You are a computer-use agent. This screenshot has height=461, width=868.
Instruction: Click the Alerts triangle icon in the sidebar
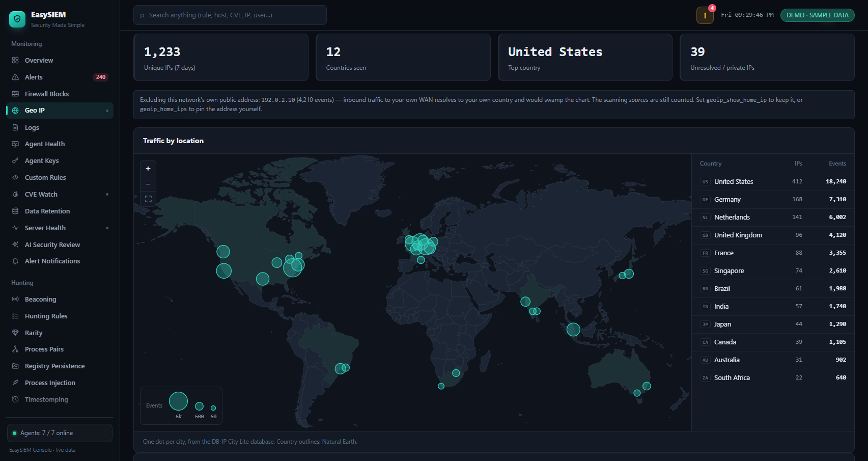coord(15,77)
